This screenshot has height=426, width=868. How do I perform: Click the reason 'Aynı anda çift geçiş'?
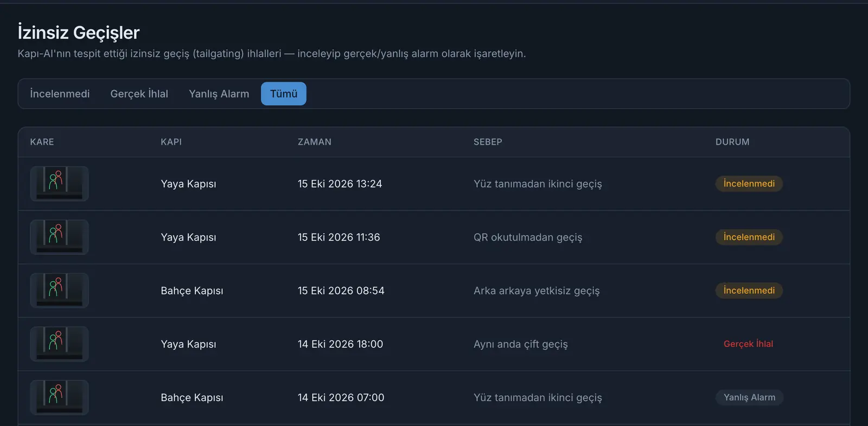[521, 344]
